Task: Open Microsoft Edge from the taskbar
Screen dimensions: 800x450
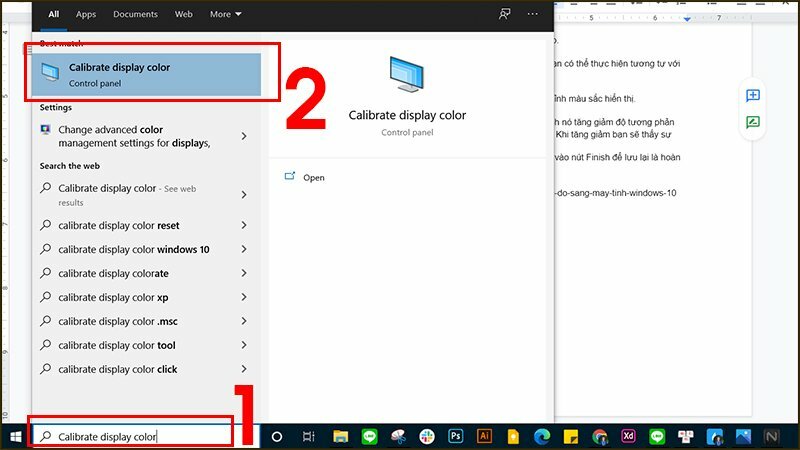Action: pos(542,437)
